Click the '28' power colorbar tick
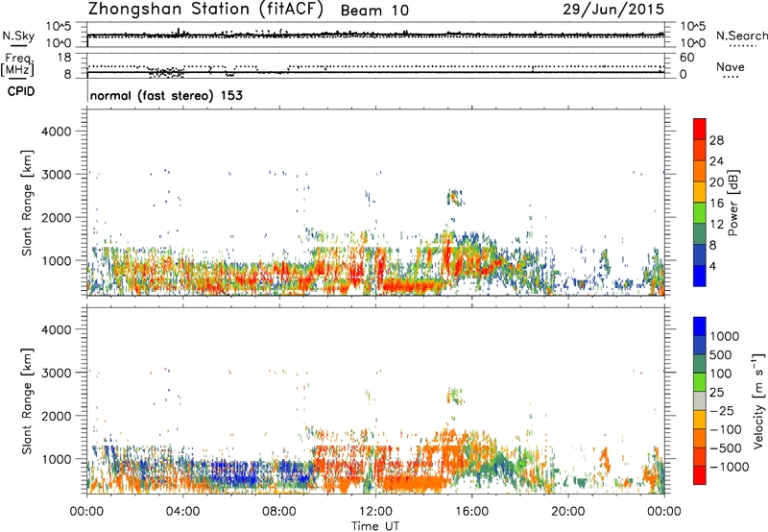This screenshot has width=768, height=532. coord(716,140)
